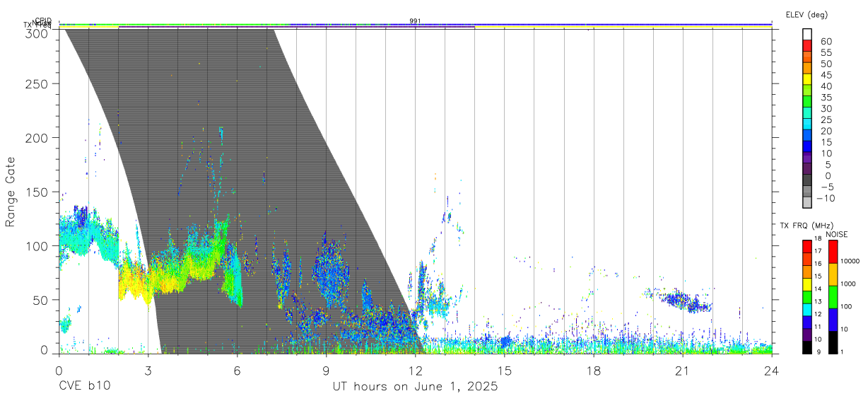868x401 pixels.
Task: Click the '15' UT hour tick label on the x-axis
Action: 505,369
